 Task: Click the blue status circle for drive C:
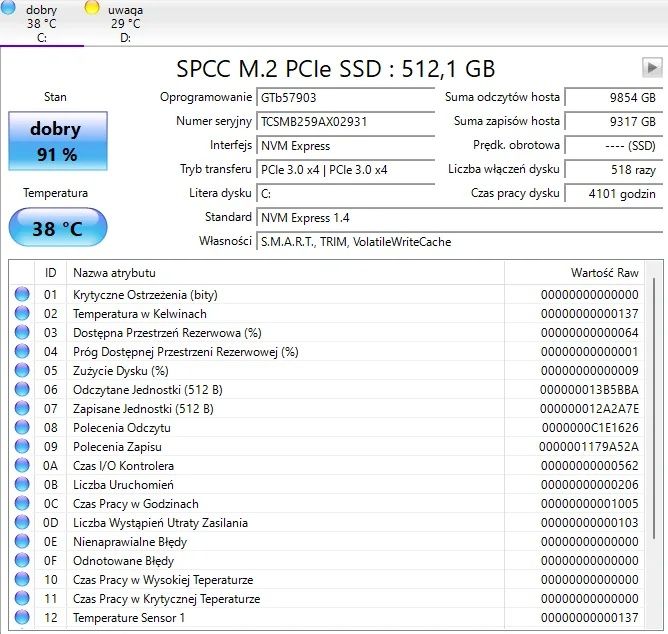point(7,6)
